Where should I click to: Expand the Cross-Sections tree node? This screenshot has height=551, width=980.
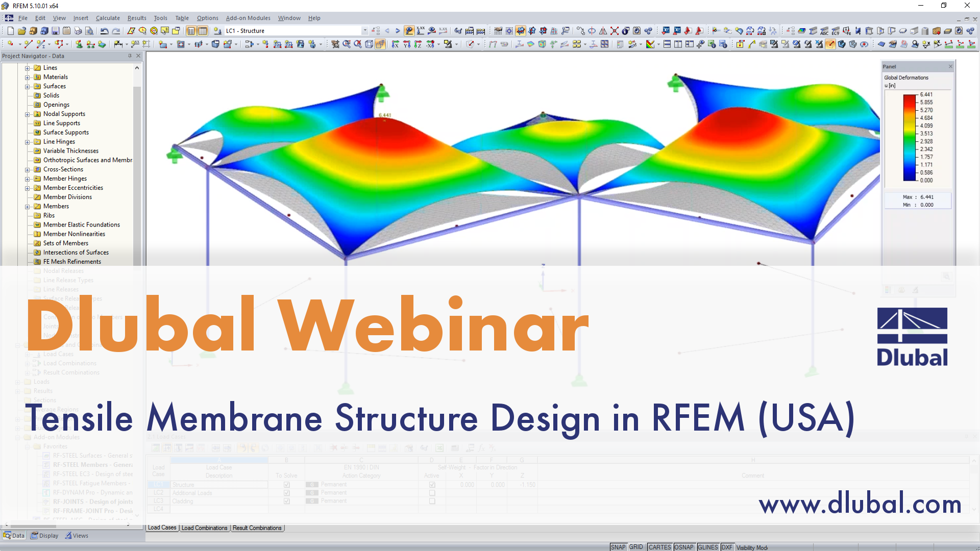(28, 169)
